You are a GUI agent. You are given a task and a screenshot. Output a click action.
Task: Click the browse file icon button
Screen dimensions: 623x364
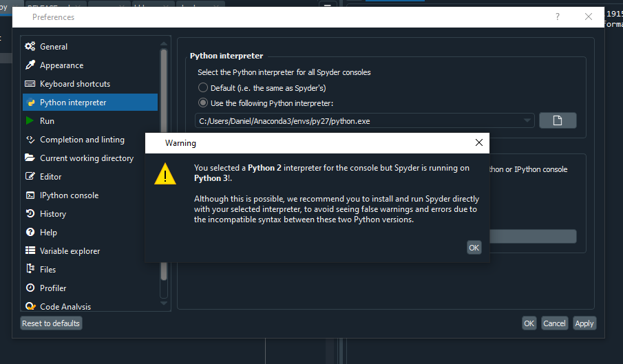coord(558,120)
